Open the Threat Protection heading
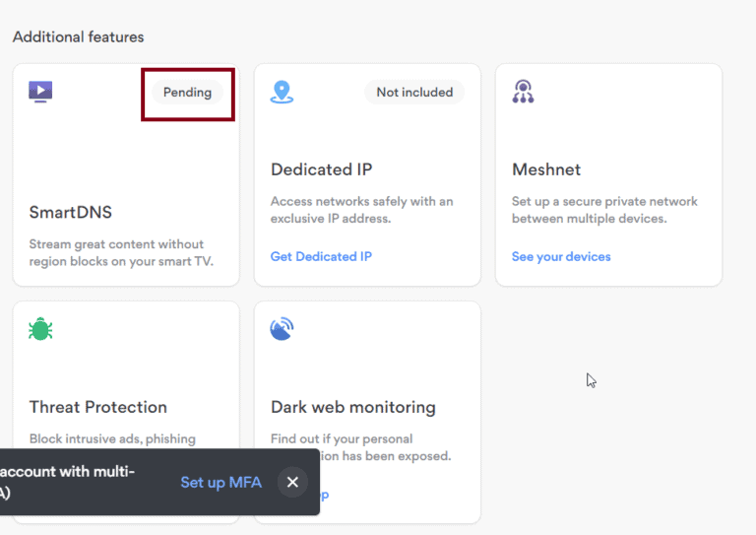Screen dimensions: 756x535 98,407
